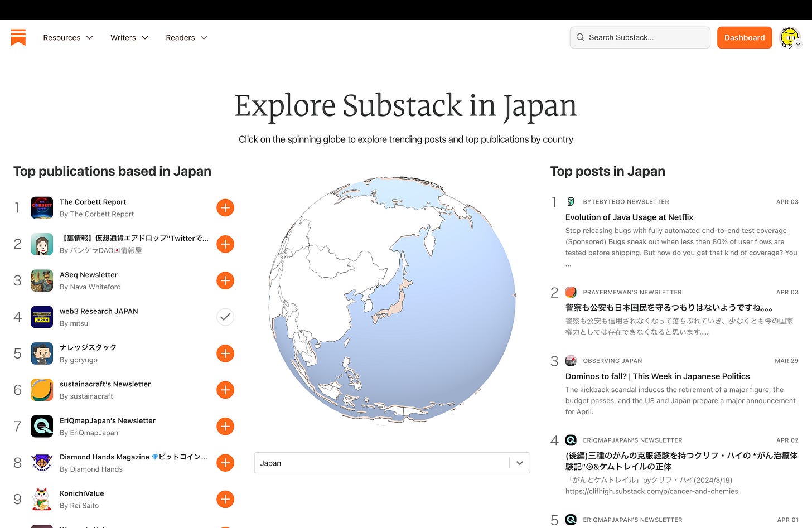The height and width of the screenshot is (528, 812).
Task: Open Diamond Hands Magazine logo
Action: click(x=42, y=463)
